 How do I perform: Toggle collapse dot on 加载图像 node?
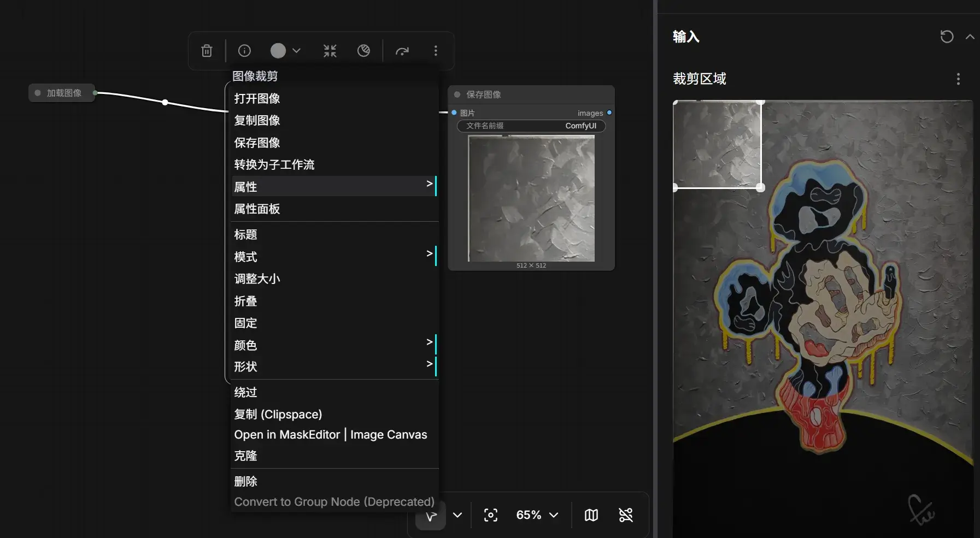pos(38,93)
